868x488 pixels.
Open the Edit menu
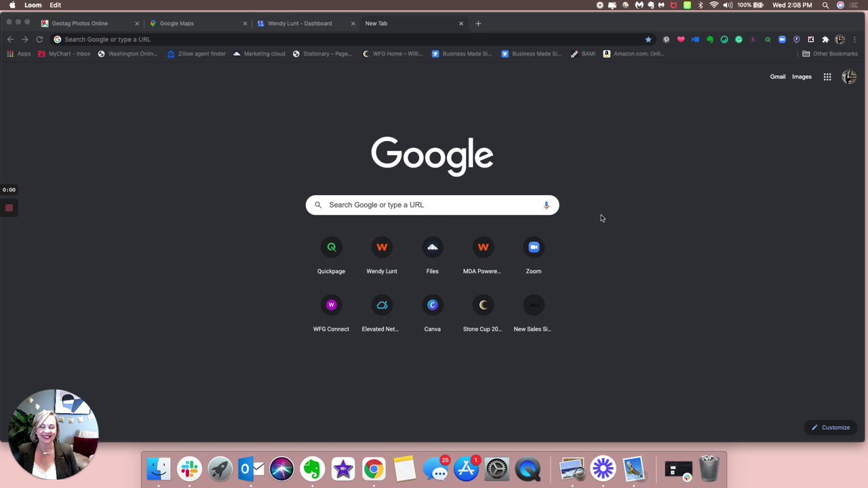click(x=56, y=5)
